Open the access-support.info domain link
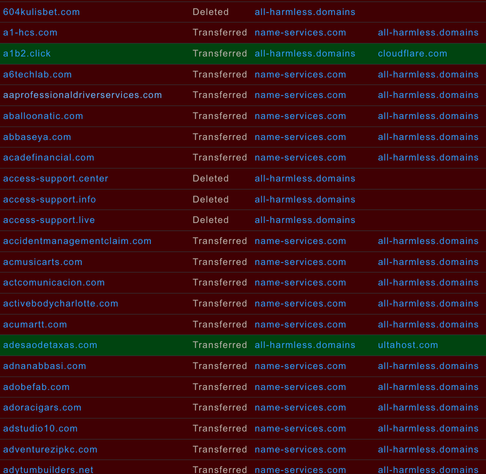Image resolution: width=486 pixels, height=474 pixels. coord(49,199)
